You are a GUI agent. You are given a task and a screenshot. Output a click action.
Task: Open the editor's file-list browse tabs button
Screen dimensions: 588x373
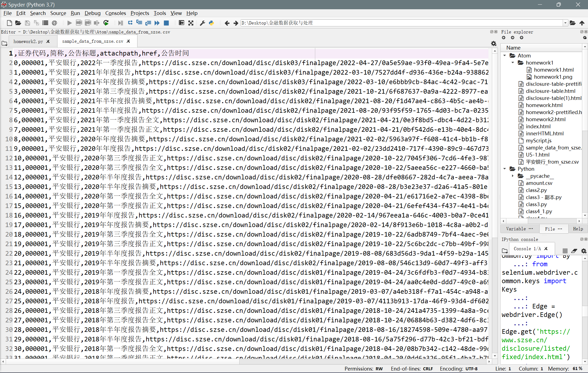tap(4, 43)
